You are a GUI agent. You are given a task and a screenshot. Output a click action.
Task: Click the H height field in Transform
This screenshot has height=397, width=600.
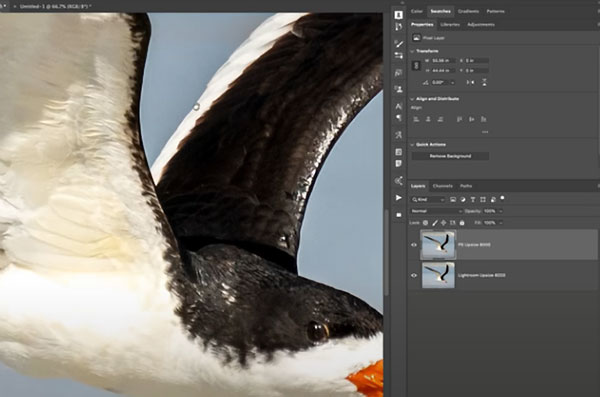click(443, 70)
